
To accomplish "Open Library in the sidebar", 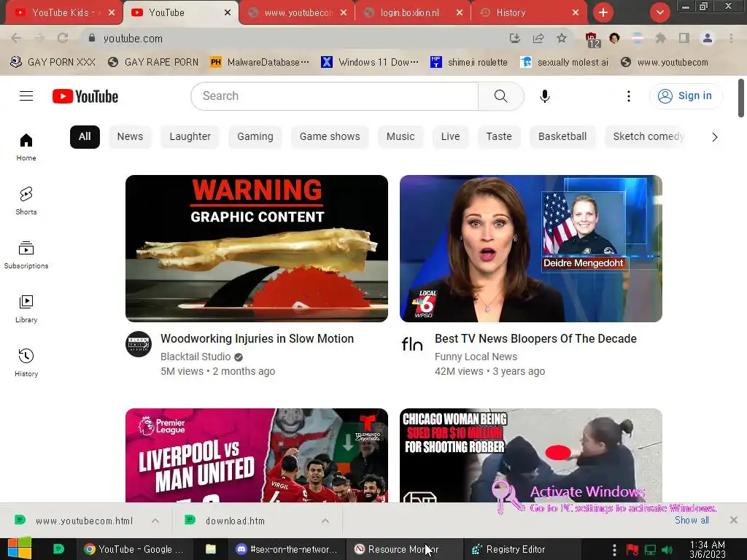I will (26, 308).
